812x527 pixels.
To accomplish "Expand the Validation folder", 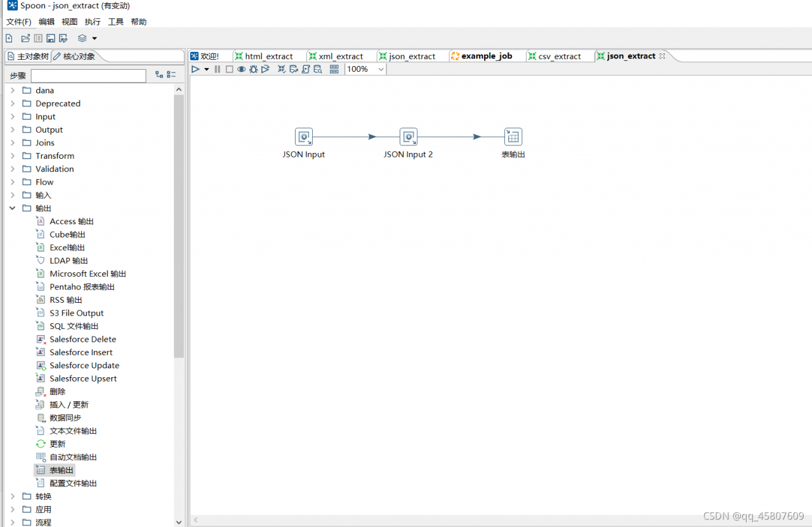I will [12, 169].
